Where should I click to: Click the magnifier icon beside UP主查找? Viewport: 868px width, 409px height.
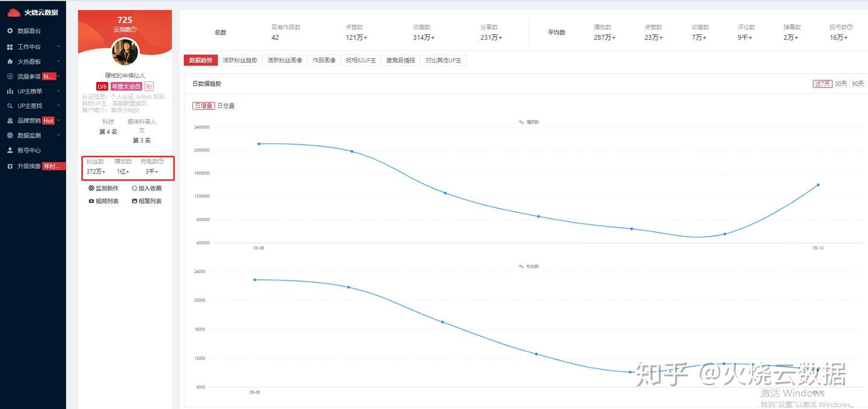tap(10, 106)
